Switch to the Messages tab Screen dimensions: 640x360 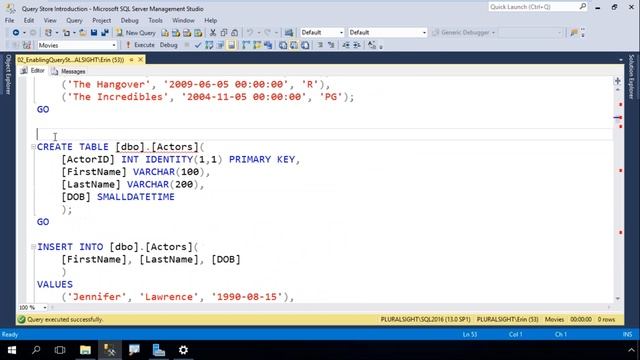(68, 71)
